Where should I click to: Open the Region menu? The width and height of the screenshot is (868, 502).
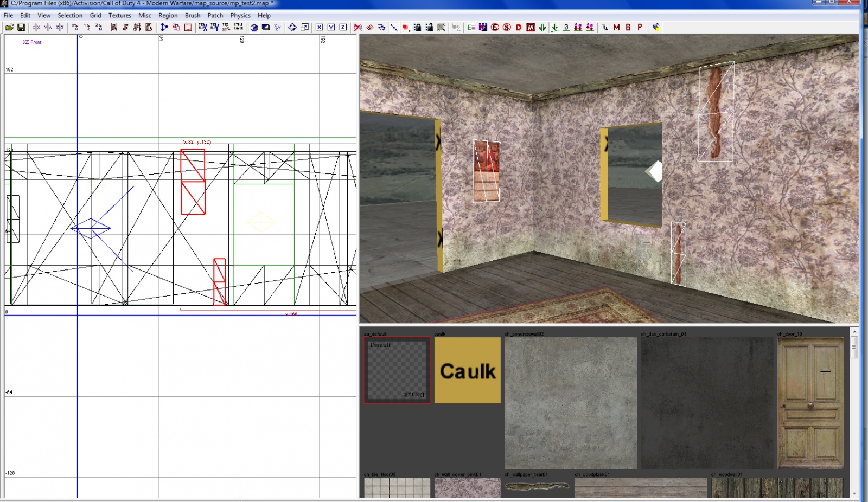168,15
